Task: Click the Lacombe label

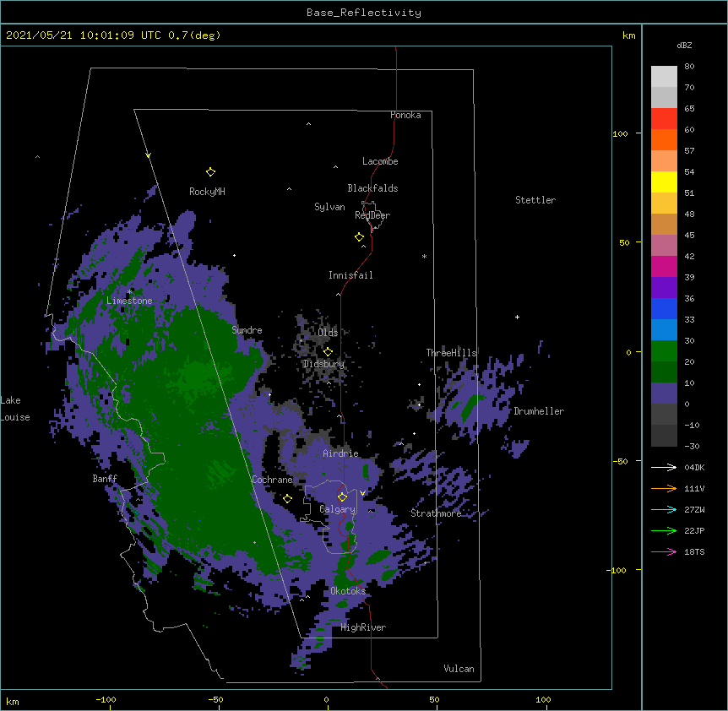Action: 380,161
